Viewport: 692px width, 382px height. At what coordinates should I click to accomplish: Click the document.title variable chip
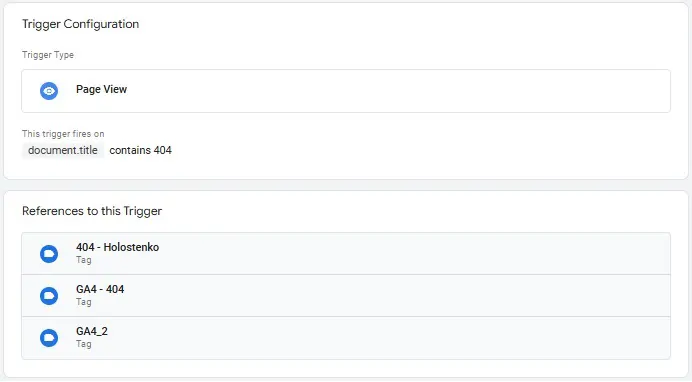click(x=63, y=150)
